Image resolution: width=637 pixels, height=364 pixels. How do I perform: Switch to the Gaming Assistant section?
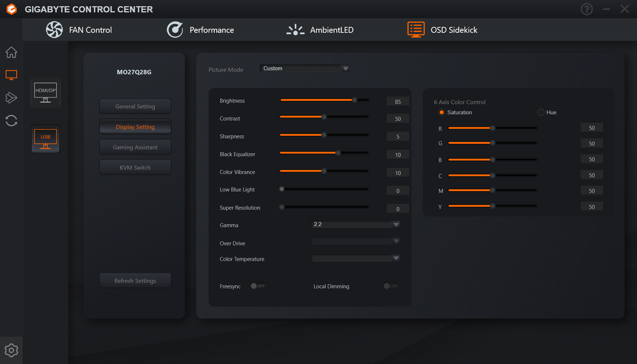135,147
